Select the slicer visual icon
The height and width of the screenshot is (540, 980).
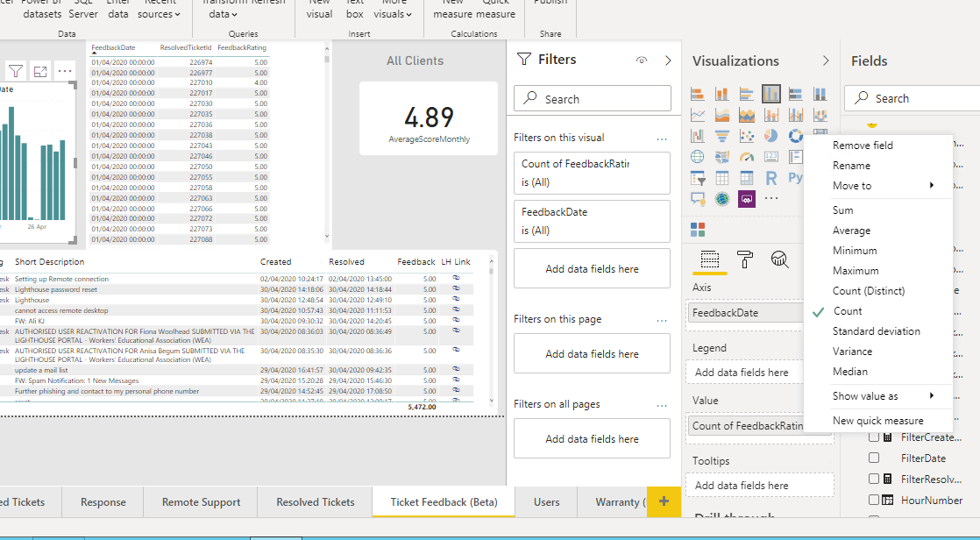tap(698, 178)
